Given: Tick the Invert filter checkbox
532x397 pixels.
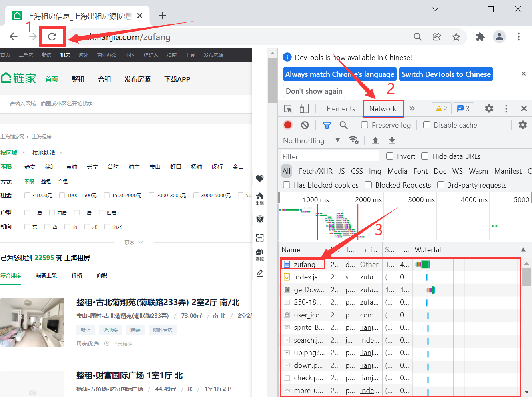Looking at the screenshot, I should coord(390,156).
